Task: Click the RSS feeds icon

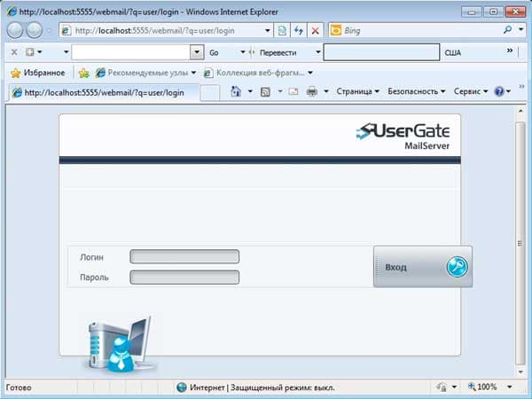Action: tap(265, 91)
